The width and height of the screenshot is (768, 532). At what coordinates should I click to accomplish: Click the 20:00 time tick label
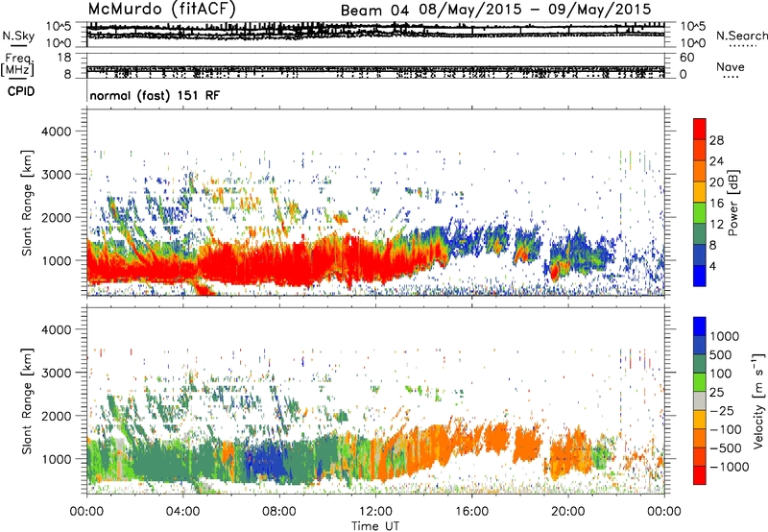pos(568,512)
